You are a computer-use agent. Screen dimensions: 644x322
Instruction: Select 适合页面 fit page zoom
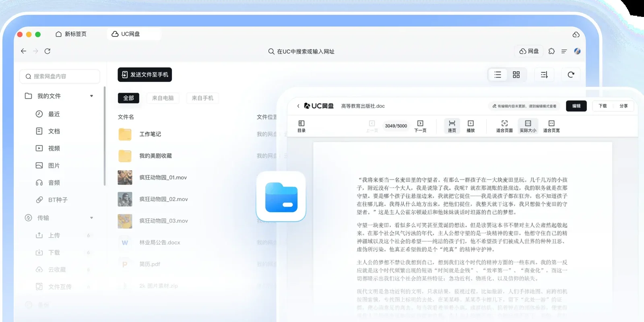tap(504, 126)
